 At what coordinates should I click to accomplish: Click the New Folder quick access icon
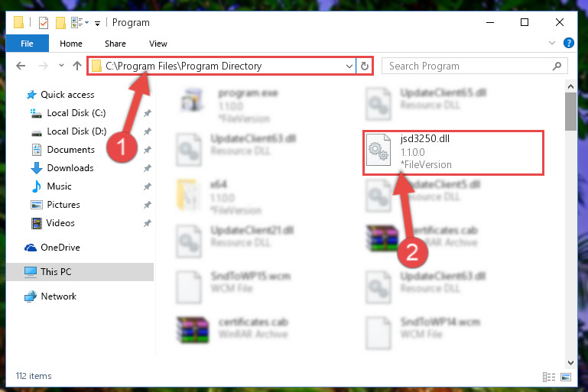(x=60, y=23)
